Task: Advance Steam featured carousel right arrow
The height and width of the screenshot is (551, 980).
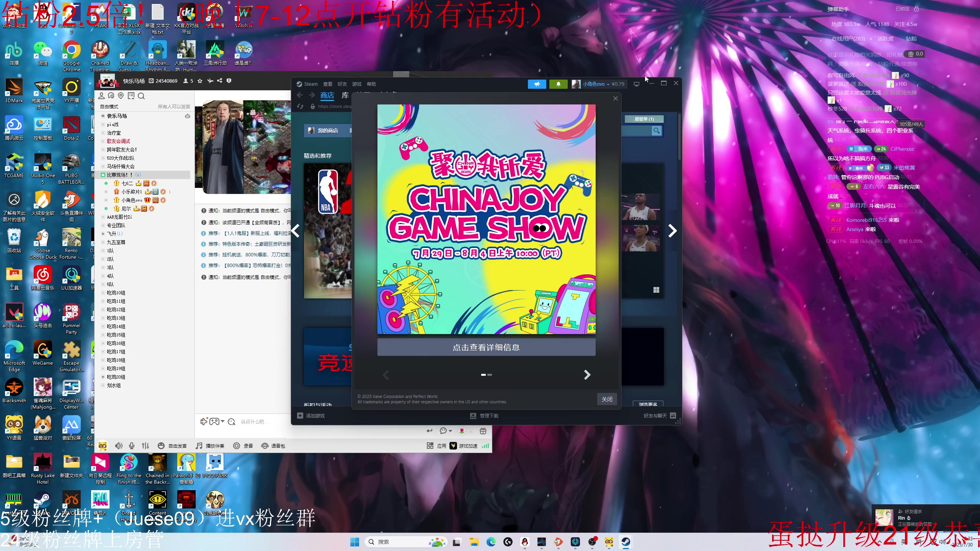Action: point(672,231)
